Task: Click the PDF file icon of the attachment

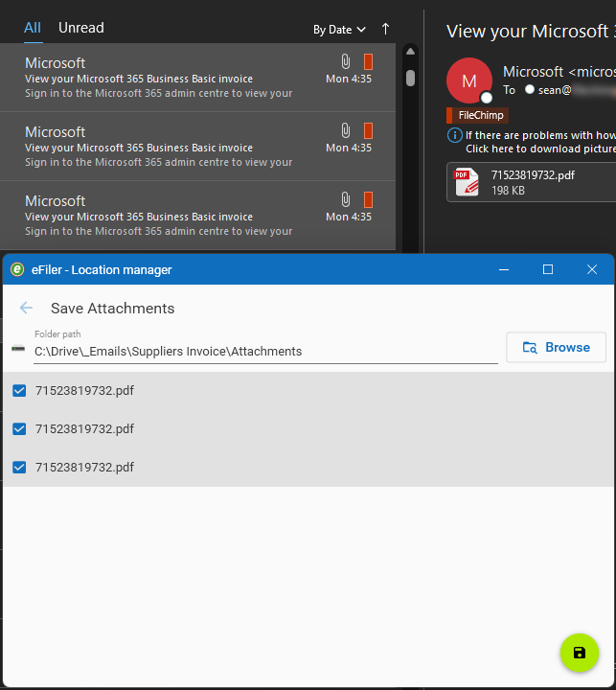Action: click(466, 182)
